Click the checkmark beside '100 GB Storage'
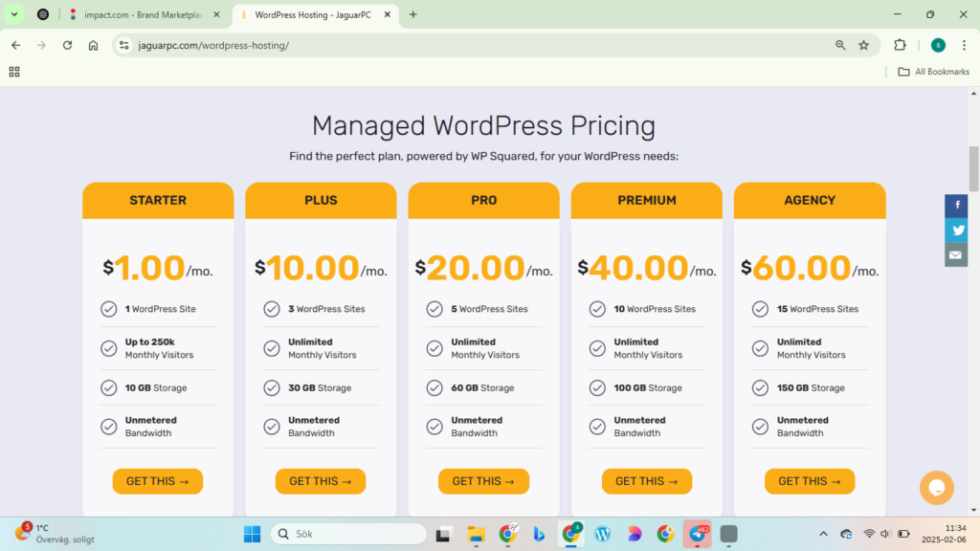 pos(597,388)
